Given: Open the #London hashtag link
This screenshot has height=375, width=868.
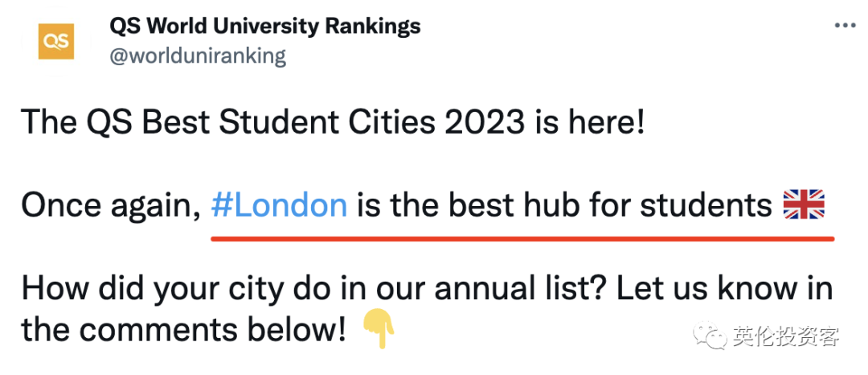Looking at the screenshot, I should [279, 207].
